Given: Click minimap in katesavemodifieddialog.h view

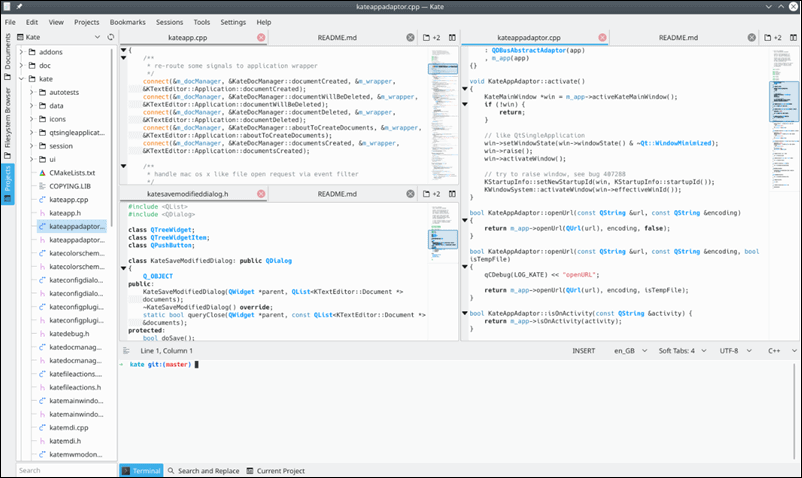Looking at the screenshot, I should 443,271.
